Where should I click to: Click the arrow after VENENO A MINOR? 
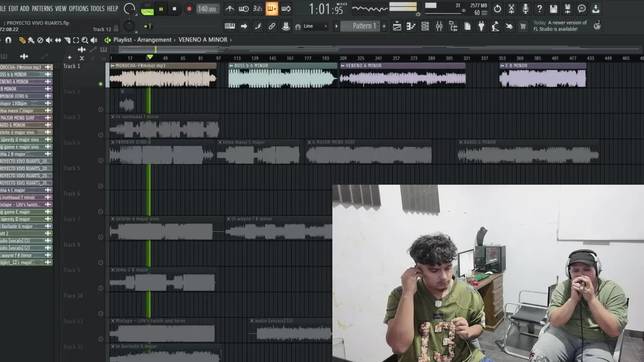231,40
